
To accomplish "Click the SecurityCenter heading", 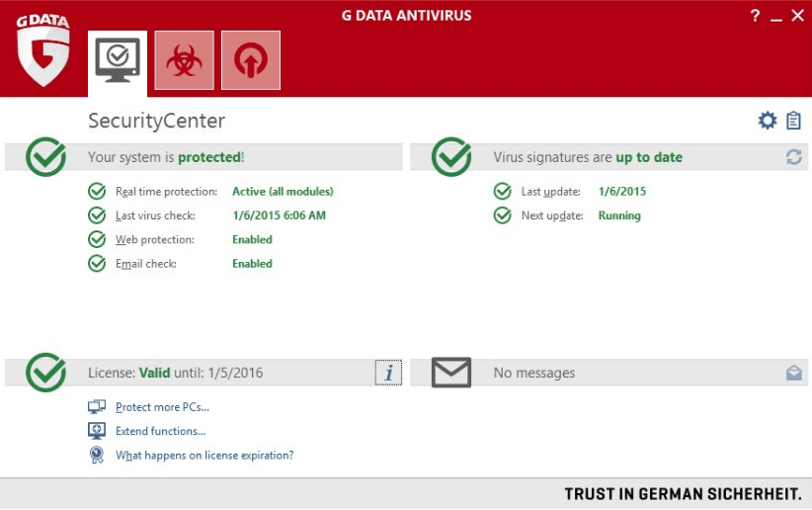I will [x=156, y=121].
